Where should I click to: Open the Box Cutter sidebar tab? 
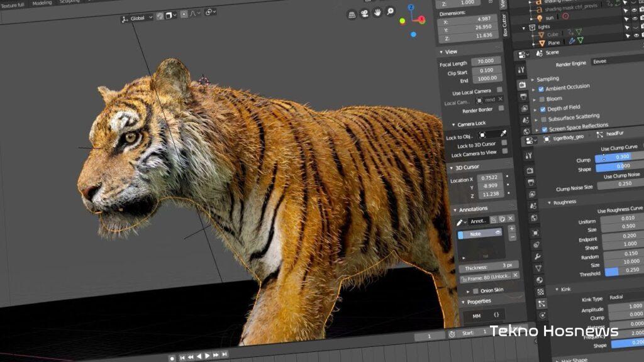point(505,25)
